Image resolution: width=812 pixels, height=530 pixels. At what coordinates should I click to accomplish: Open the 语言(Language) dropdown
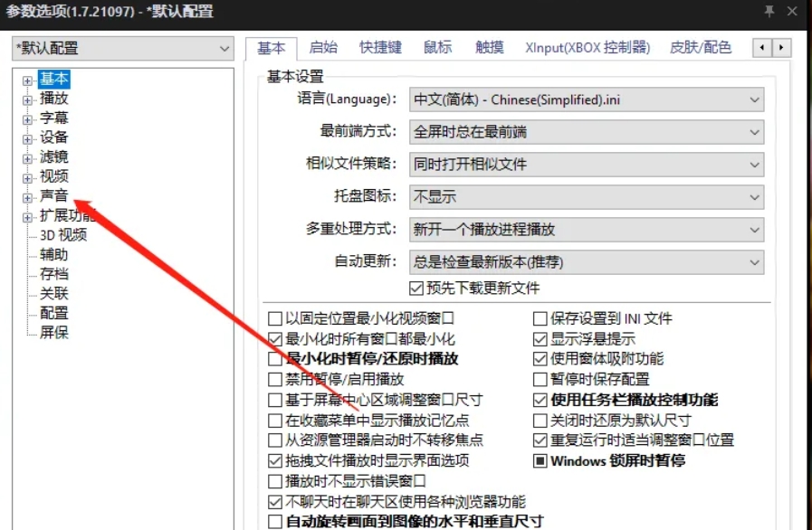[753, 99]
